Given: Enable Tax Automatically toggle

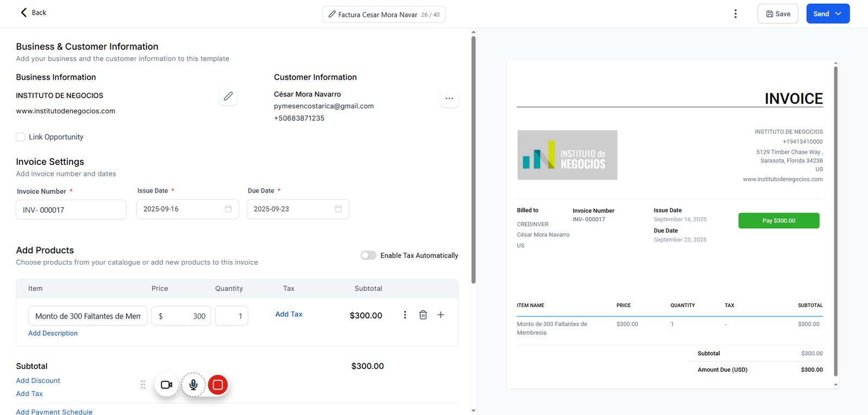Looking at the screenshot, I should pos(368,256).
